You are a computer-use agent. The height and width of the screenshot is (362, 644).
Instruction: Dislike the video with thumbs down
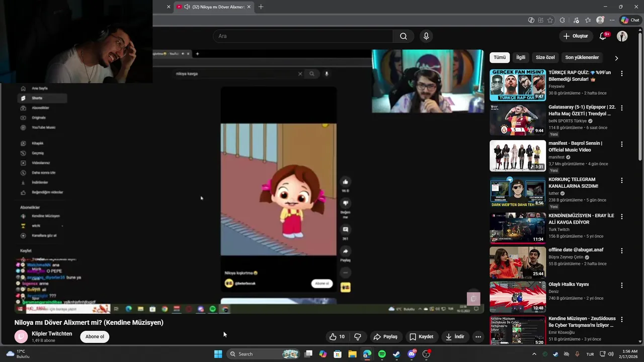358,337
